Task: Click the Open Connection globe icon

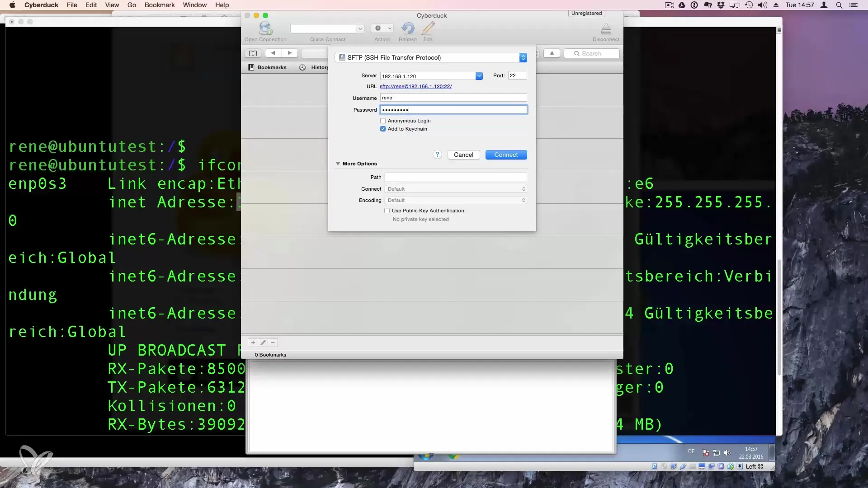Action: coord(265,28)
